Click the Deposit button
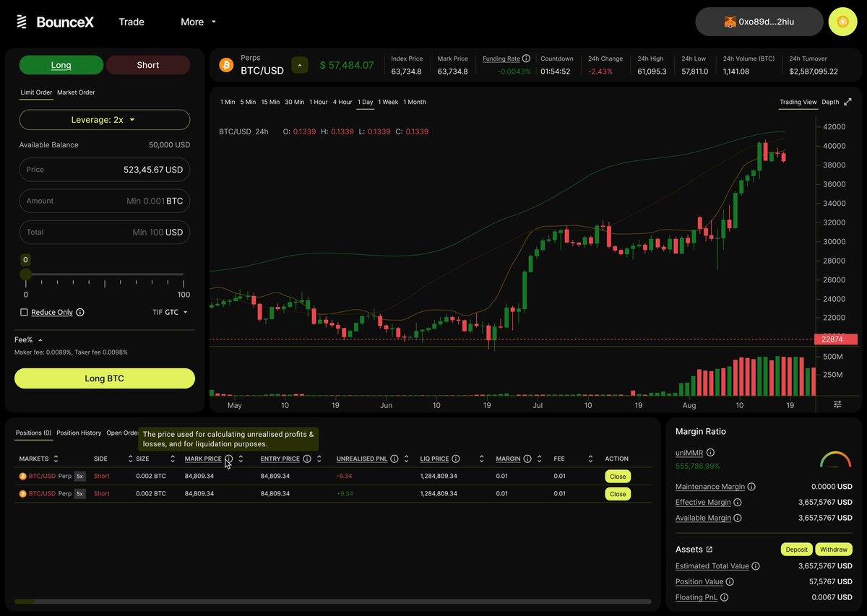 point(797,550)
